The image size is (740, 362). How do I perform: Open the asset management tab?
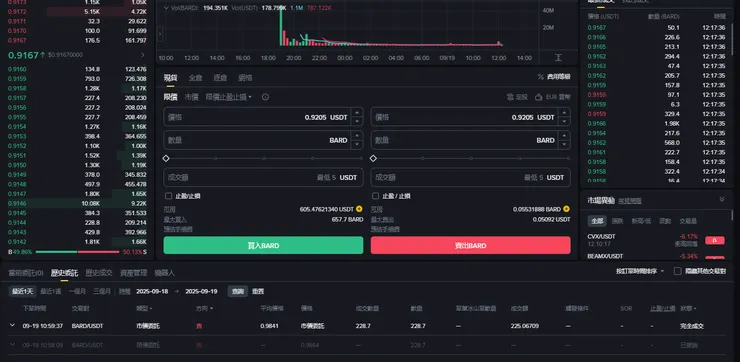pos(134,273)
